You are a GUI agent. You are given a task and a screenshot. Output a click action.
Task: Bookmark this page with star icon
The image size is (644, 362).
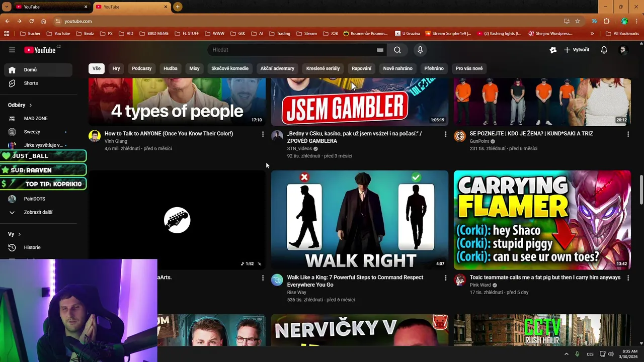click(578, 21)
